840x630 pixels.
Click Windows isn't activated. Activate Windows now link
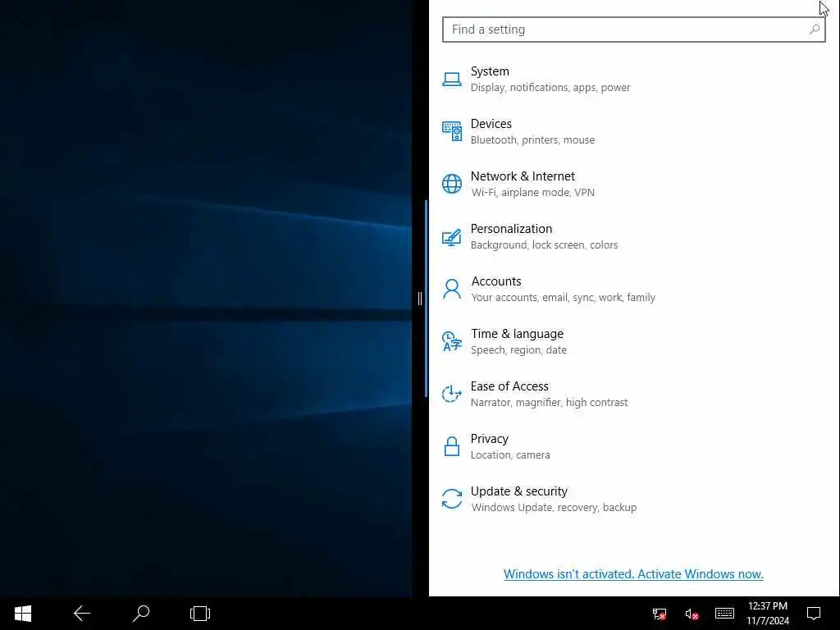[x=633, y=573]
